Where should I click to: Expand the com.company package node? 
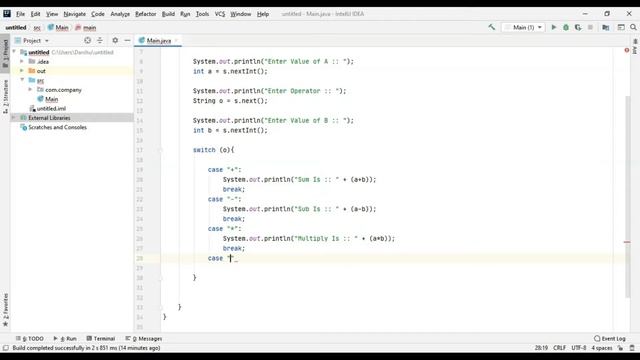(30, 89)
